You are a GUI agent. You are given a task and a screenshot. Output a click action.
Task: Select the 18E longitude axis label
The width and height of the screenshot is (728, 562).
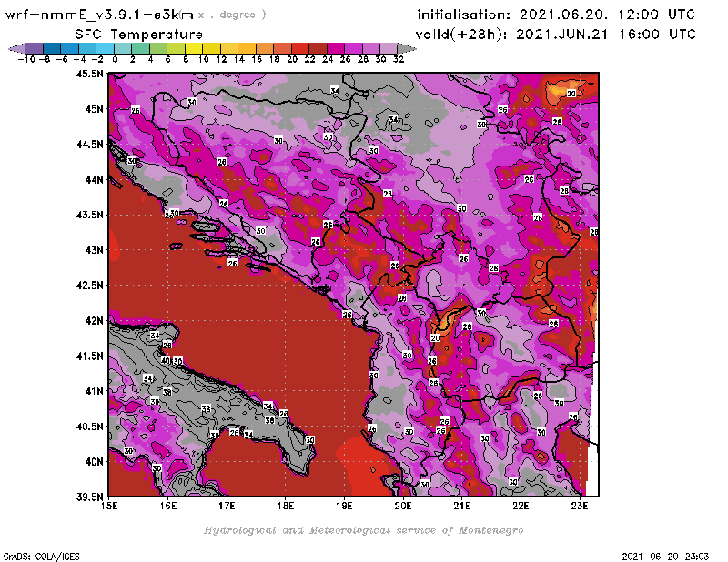click(x=286, y=506)
